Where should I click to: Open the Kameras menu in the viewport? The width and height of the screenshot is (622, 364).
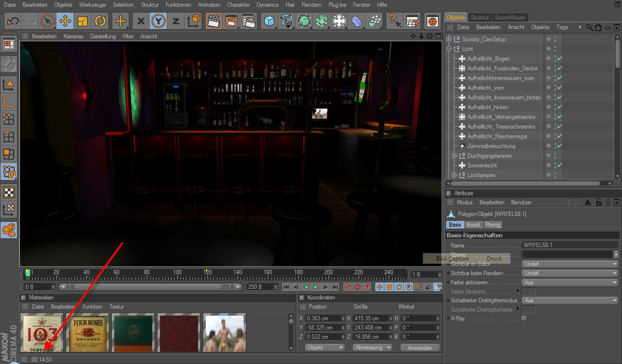pyautogui.click(x=73, y=36)
